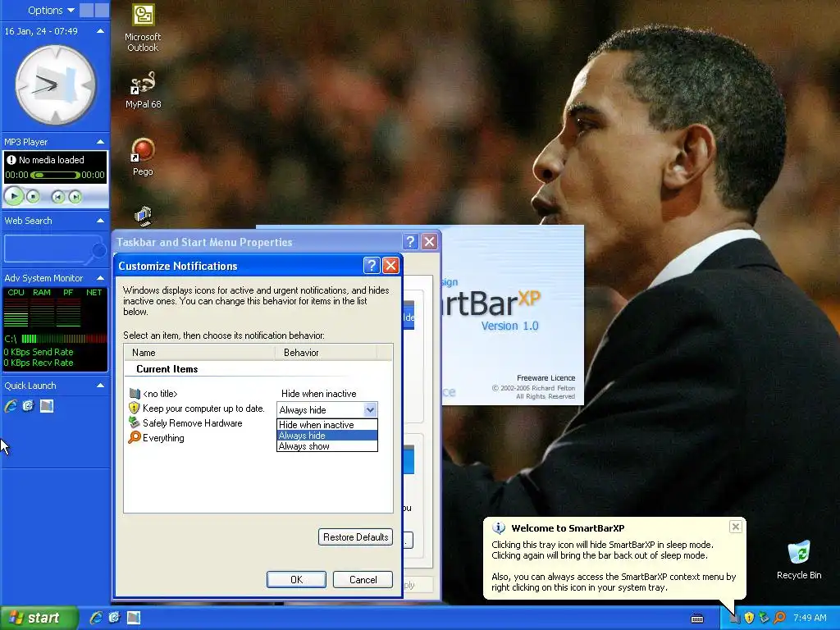Select the <no title> notification item
This screenshot has width=840, height=630.
160,394
